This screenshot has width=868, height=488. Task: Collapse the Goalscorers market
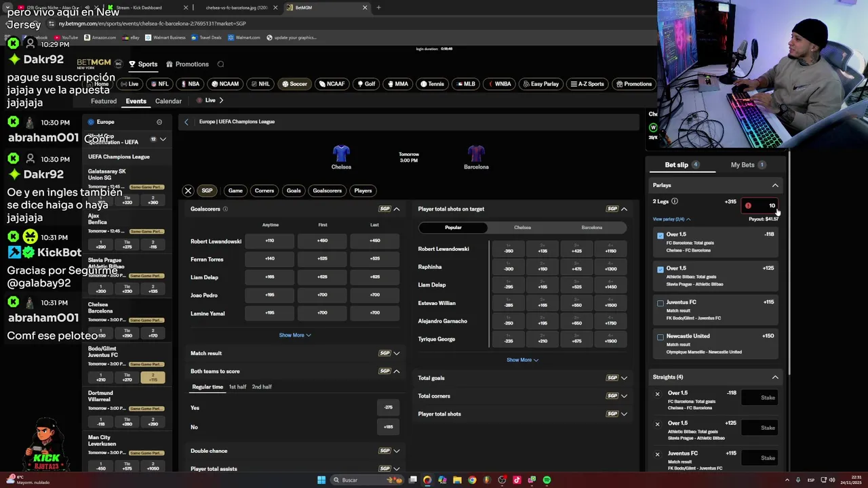click(x=397, y=209)
